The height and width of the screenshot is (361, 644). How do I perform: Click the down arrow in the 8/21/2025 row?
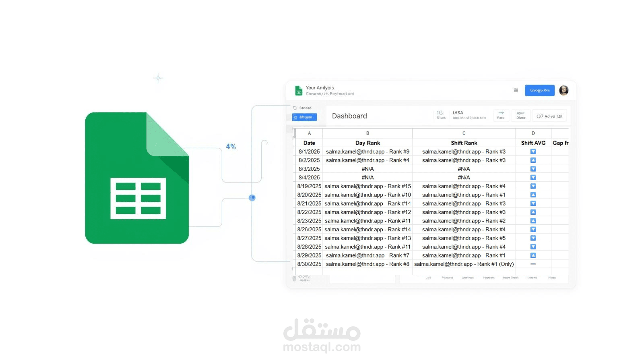[x=533, y=203]
